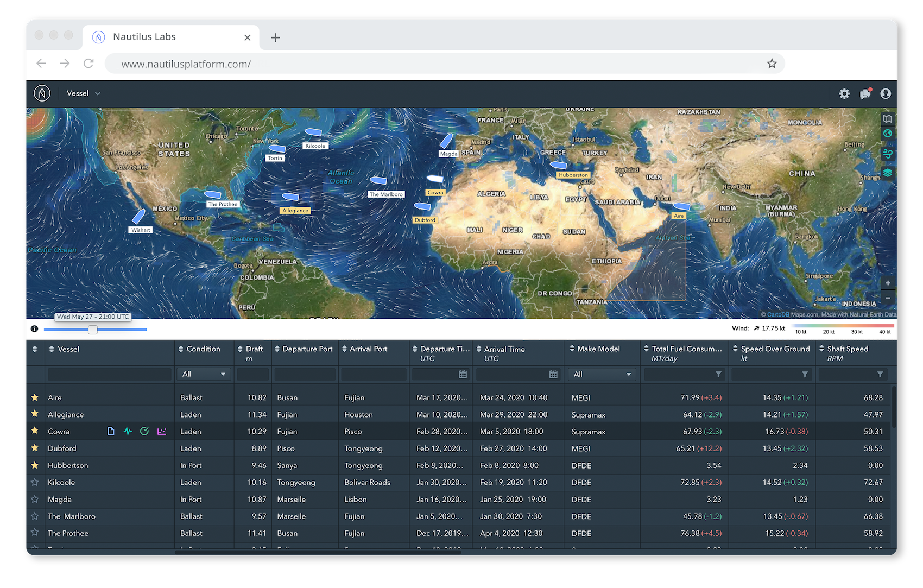This screenshot has height=588, width=923.
Task: Zoom out of the map with minus button
Action: pyautogui.click(x=888, y=298)
